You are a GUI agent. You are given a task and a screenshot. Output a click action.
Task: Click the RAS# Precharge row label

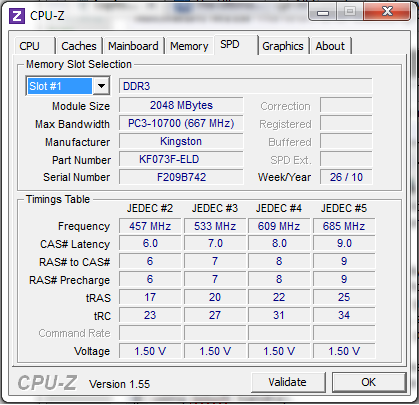click(x=69, y=280)
